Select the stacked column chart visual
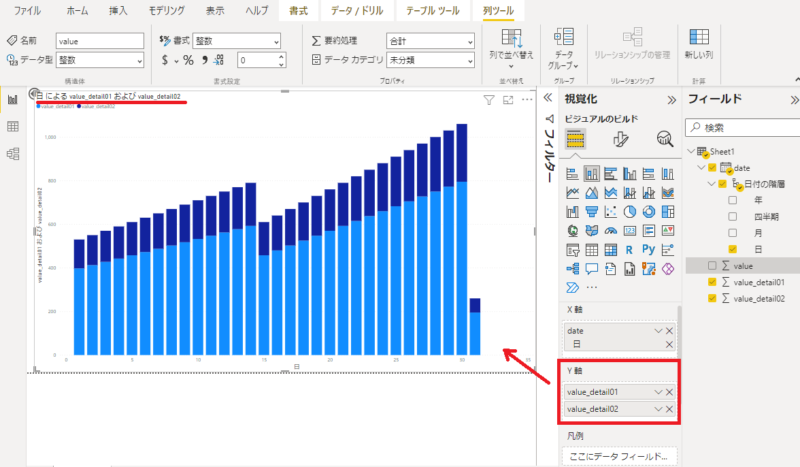 click(591, 174)
